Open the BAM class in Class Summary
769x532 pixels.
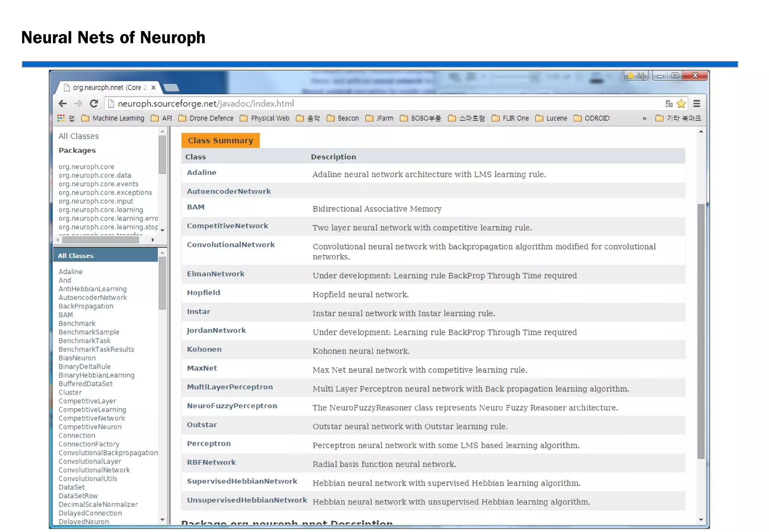196,207
